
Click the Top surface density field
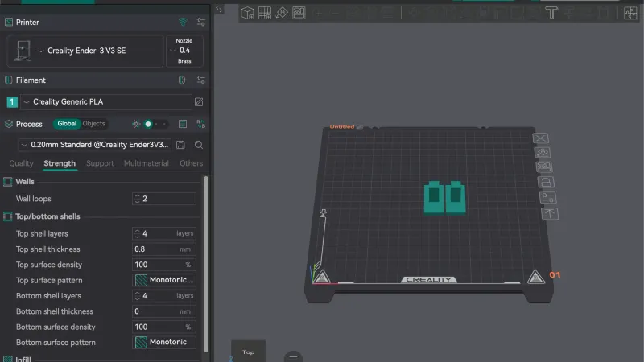pyautogui.click(x=164, y=265)
